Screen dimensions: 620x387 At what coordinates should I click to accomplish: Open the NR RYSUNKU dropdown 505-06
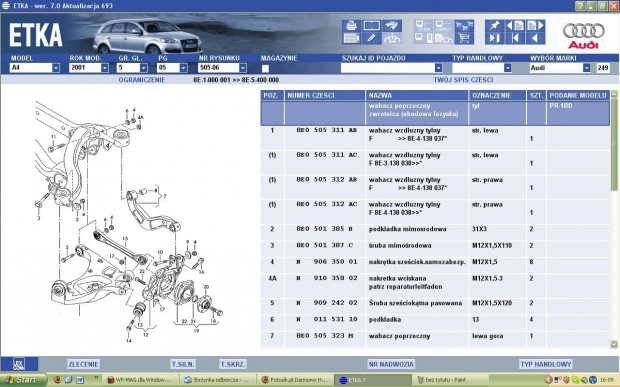tap(222, 68)
